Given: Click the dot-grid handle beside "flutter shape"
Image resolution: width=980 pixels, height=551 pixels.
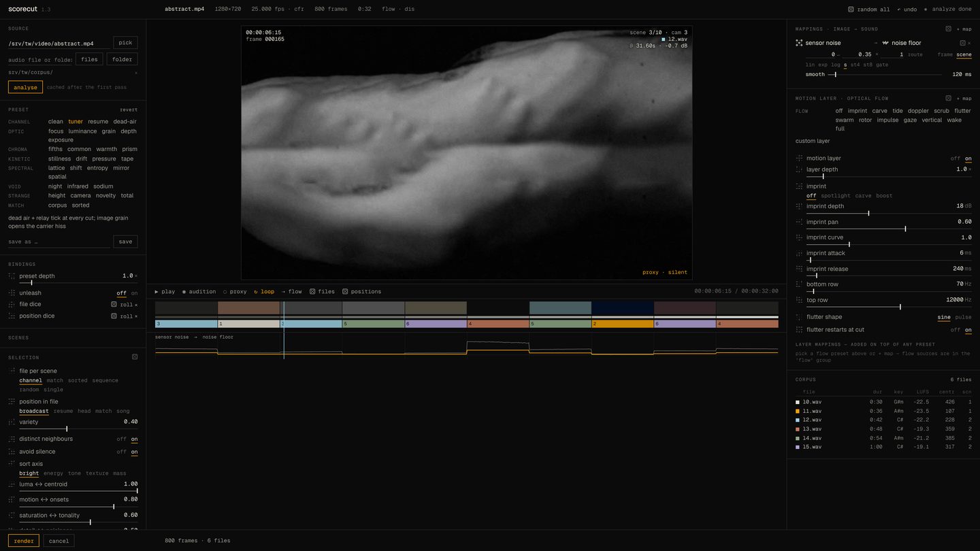Looking at the screenshot, I should click(x=799, y=317).
